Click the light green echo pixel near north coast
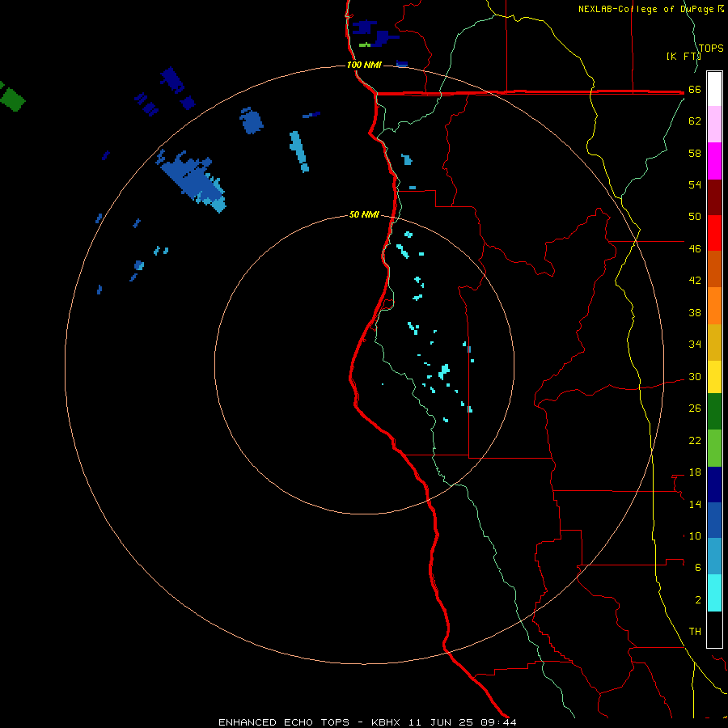The width and height of the screenshot is (728, 728). pos(365,45)
